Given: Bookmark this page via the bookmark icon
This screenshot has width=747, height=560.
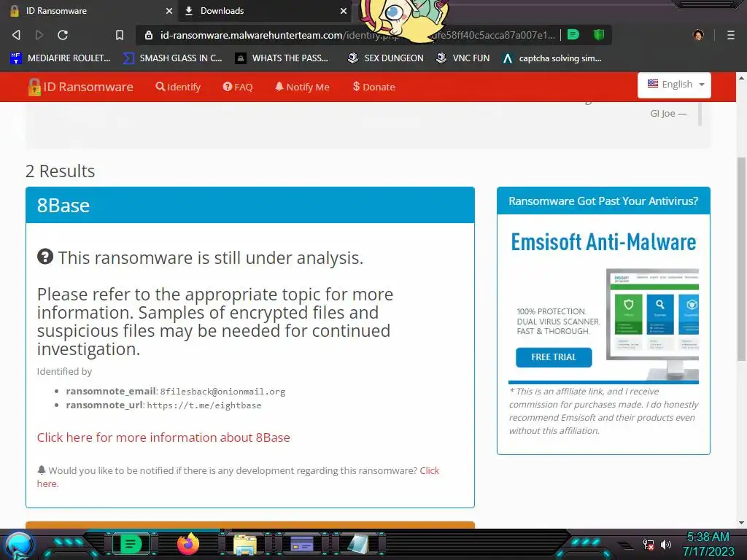Looking at the screenshot, I should pyautogui.click(x=120, y=35).
